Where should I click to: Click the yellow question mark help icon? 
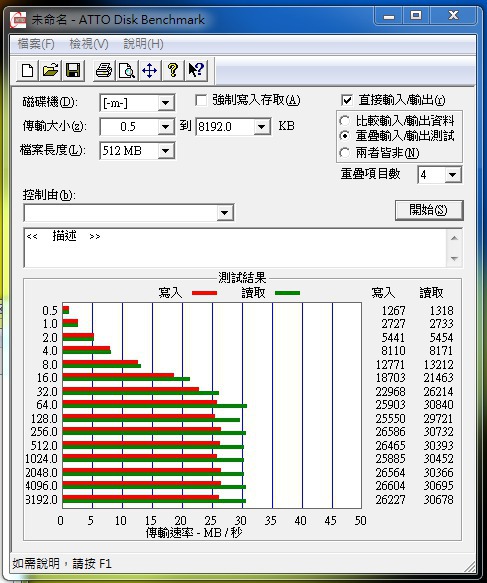(173, 70)
